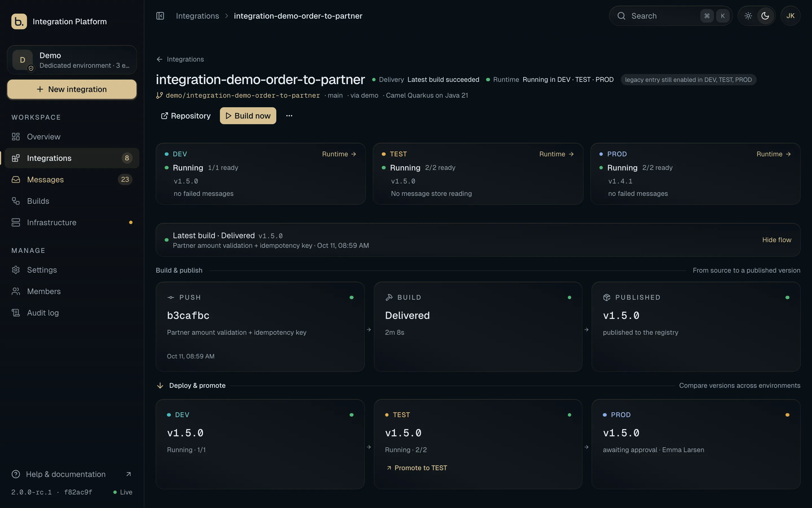Click the magnifier icon in Search

(x=621, y=16)
